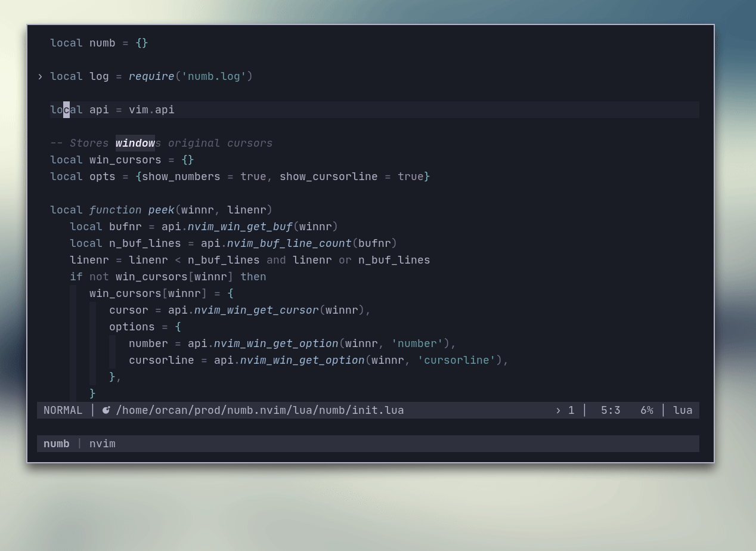The width and height of the screenshot is (756, 551).
Task: Click the 'and' keyword in linenr assignment
Action: click(x=276, y=260)
